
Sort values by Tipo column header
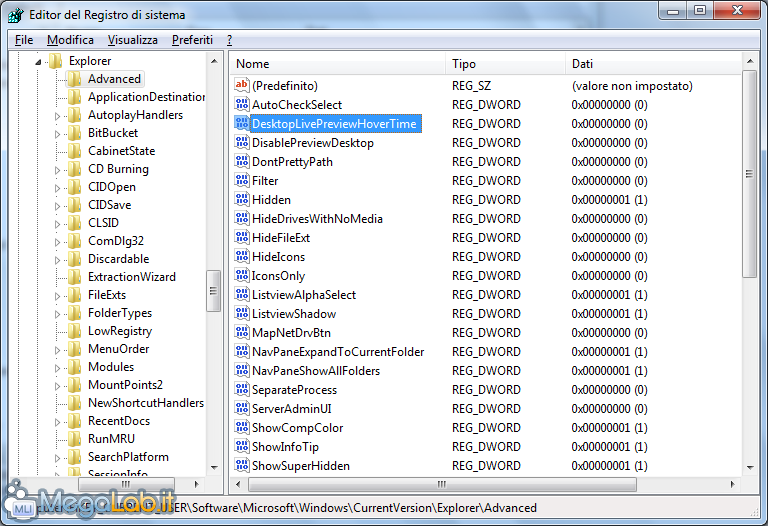coord(505,64)
